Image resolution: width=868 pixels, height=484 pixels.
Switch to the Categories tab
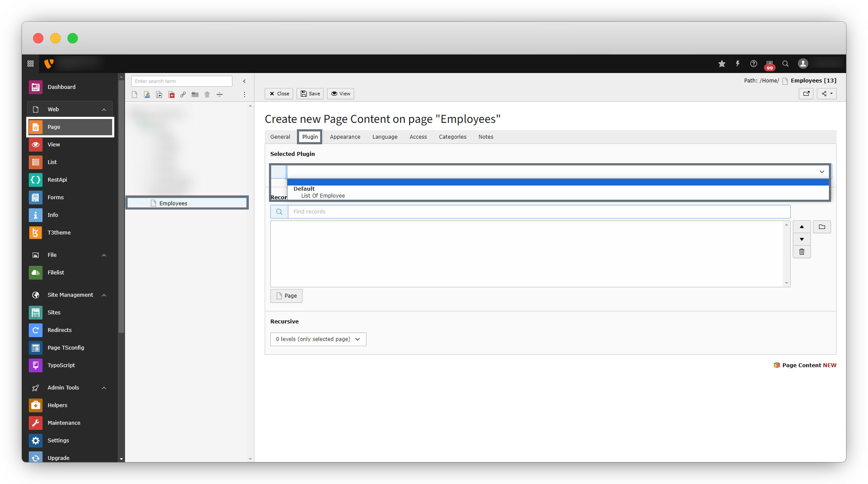452,137
